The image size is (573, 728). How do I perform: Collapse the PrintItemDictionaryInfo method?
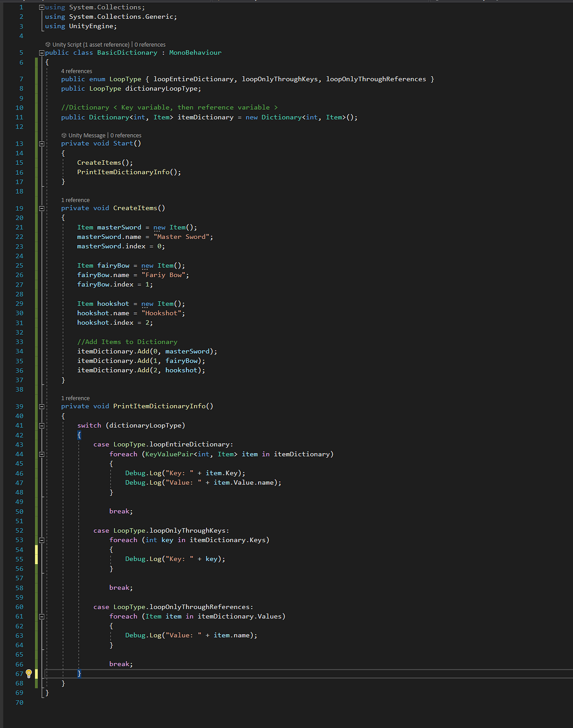coord(42,406)
